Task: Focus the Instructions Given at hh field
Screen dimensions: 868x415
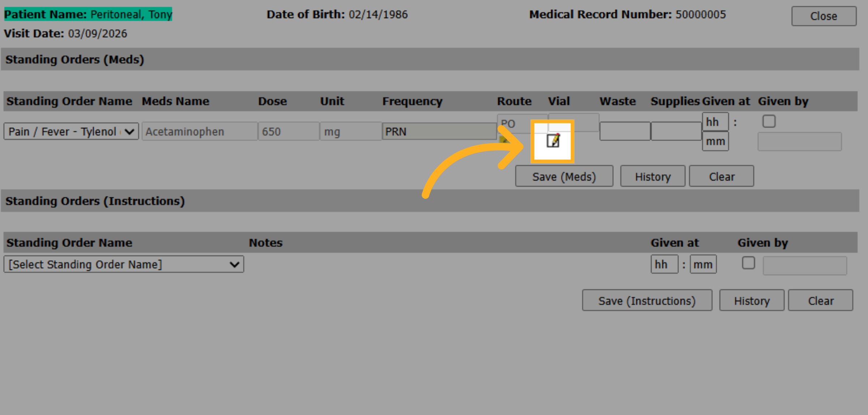Action: 664,264
